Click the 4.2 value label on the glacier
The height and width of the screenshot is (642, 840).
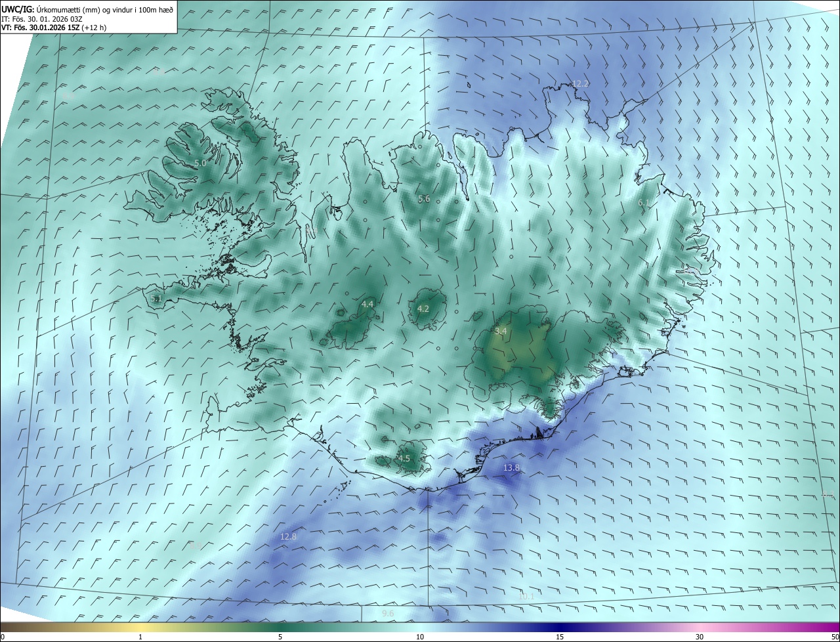423,309
